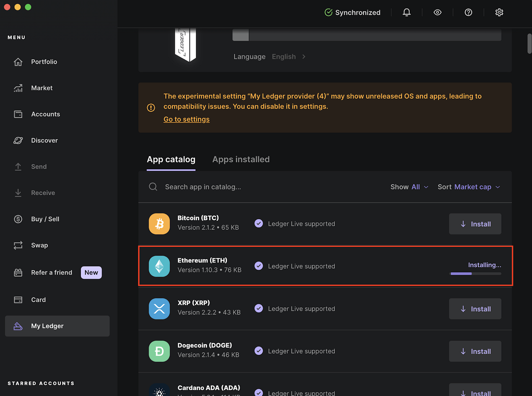Open settings gear icon
The height and width of the screenshot is (396, 532).
pos(499,13)
